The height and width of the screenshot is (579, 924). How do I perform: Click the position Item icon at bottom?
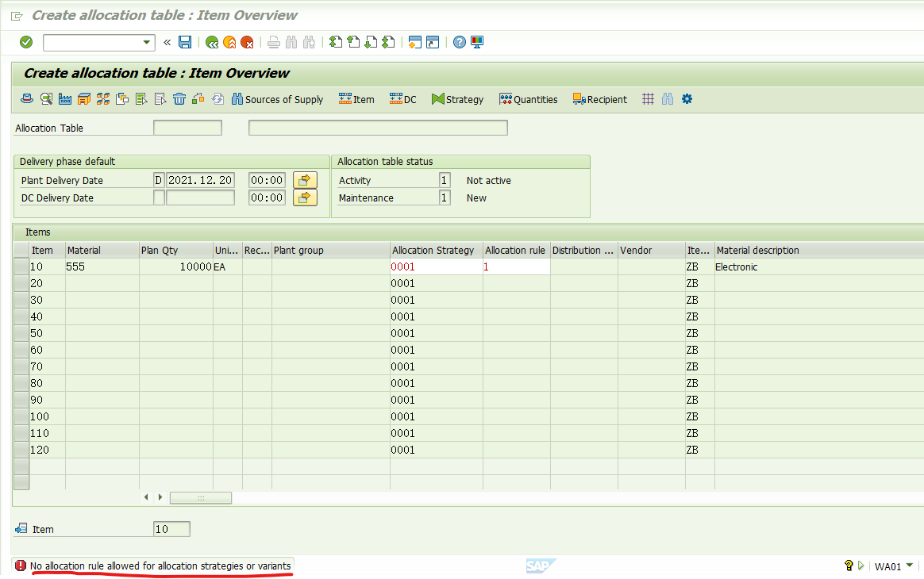pos(21,528)
